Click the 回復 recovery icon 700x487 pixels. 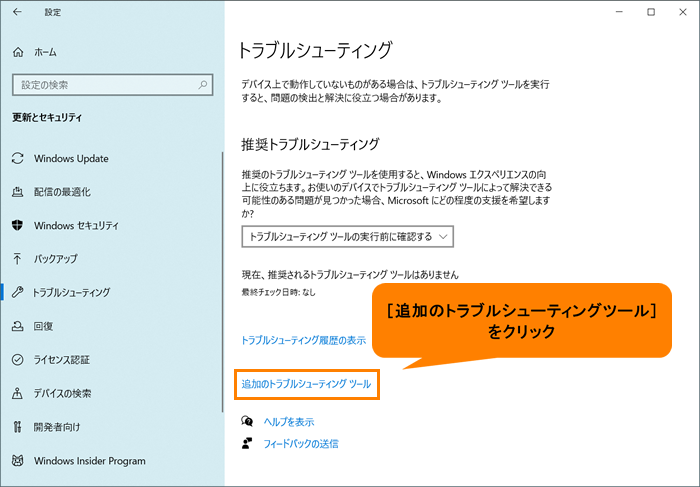[x=17, y=326]
